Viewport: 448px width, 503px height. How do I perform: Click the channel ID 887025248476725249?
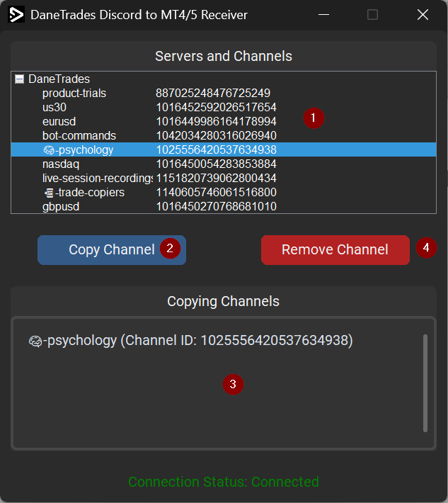tap(213, 93)
